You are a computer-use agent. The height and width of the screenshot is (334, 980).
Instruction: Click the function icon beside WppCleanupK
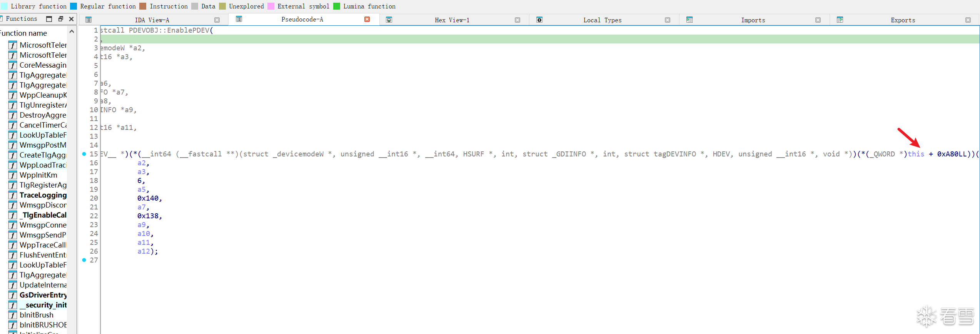click(x=13, y=95)
